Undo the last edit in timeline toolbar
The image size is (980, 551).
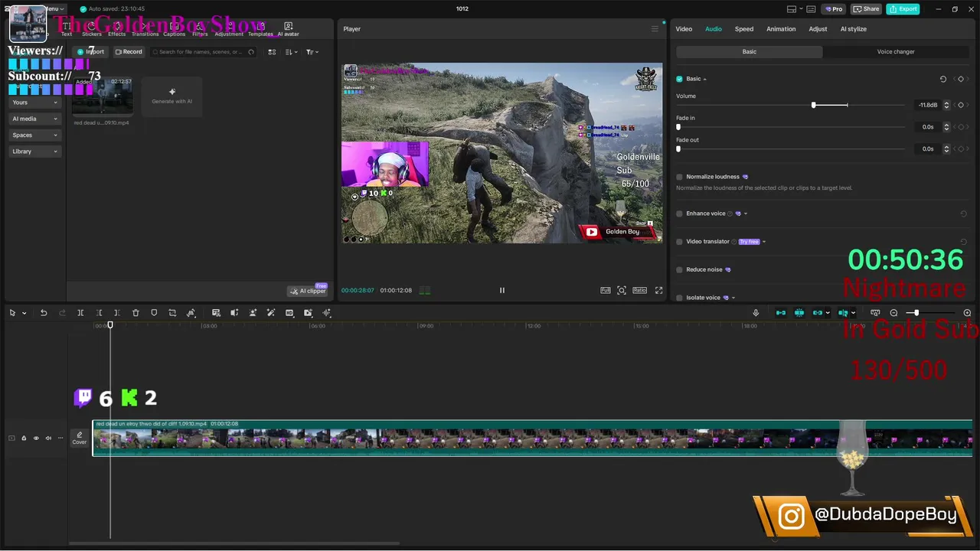coord(44,313)
